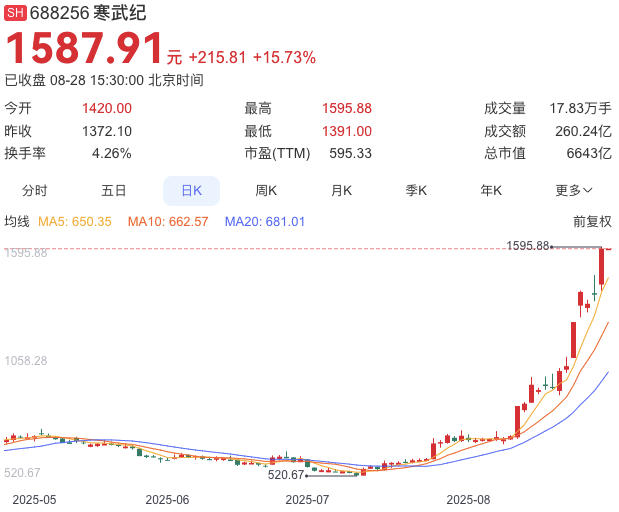Click the 2025-07 date axis label
This screenshot has width=619, height=512.
pyautogui.click(x=307, y=498)
